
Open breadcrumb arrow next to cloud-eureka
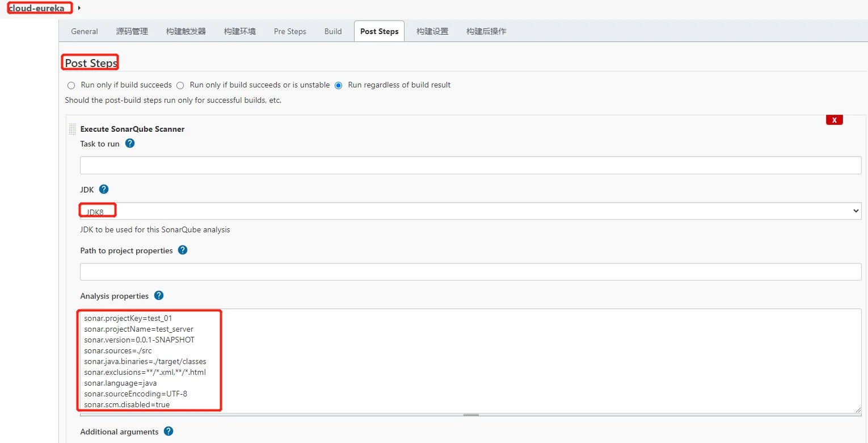(79, 8)
